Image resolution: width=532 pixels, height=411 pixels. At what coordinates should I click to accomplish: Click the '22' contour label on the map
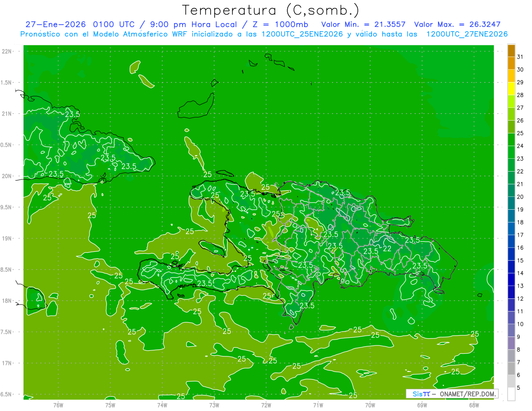[387, 249]
